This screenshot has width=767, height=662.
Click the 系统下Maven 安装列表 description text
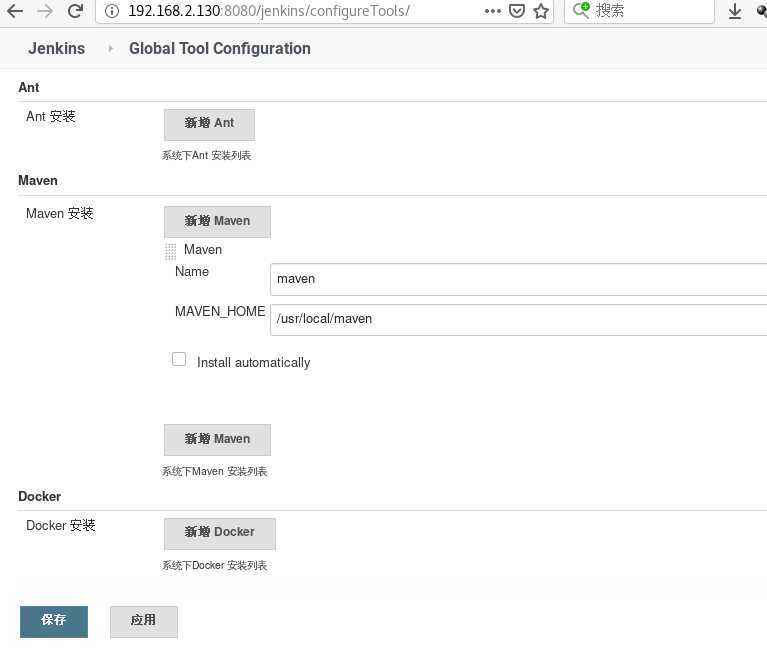pos(214,472)
